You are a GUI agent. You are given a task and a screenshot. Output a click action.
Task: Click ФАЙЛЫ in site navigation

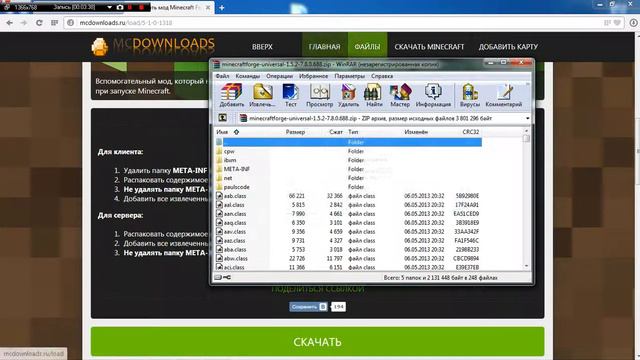367,47
